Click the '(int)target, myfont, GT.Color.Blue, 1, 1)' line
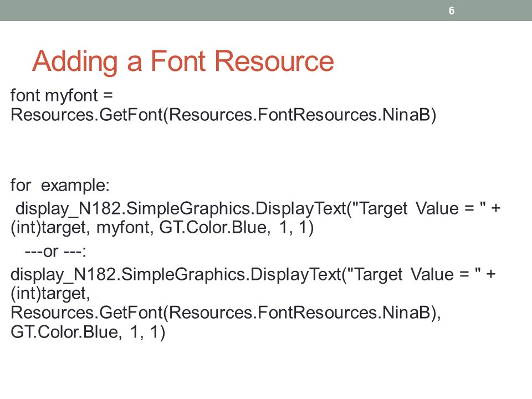 coord(162,227)
